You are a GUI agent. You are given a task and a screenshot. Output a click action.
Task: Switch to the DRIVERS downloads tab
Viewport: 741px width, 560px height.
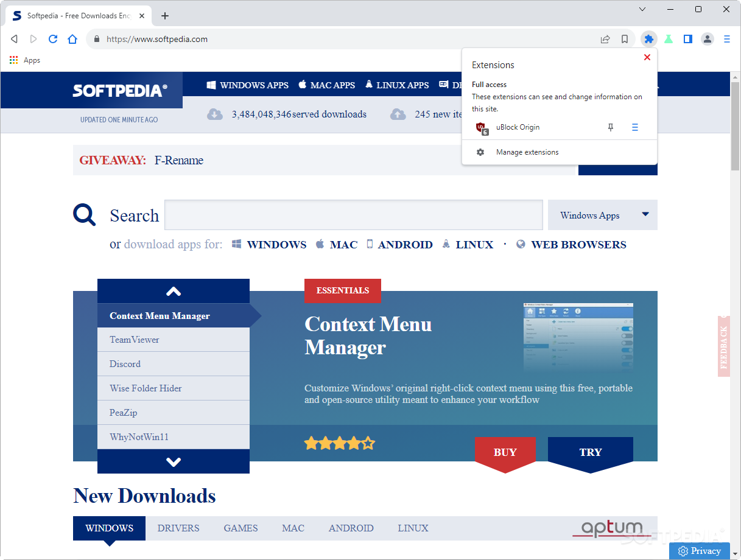(x=178, y=528)
